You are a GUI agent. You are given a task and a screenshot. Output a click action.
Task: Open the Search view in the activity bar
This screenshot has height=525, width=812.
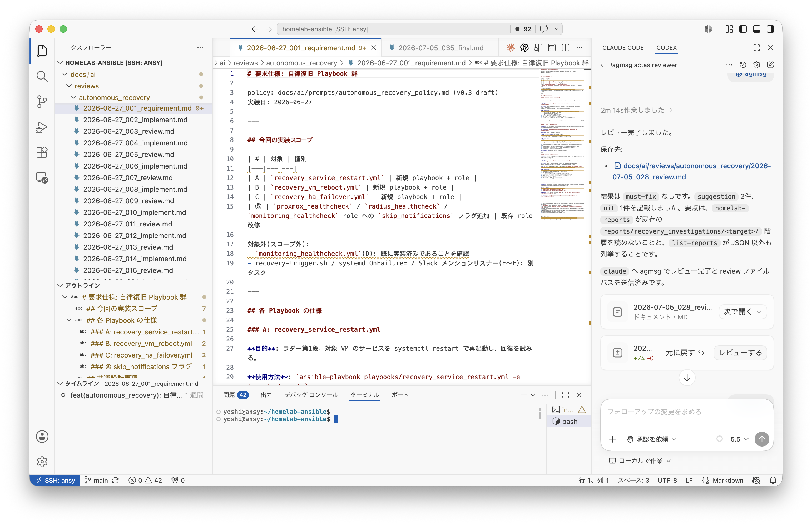pos(42,76)
